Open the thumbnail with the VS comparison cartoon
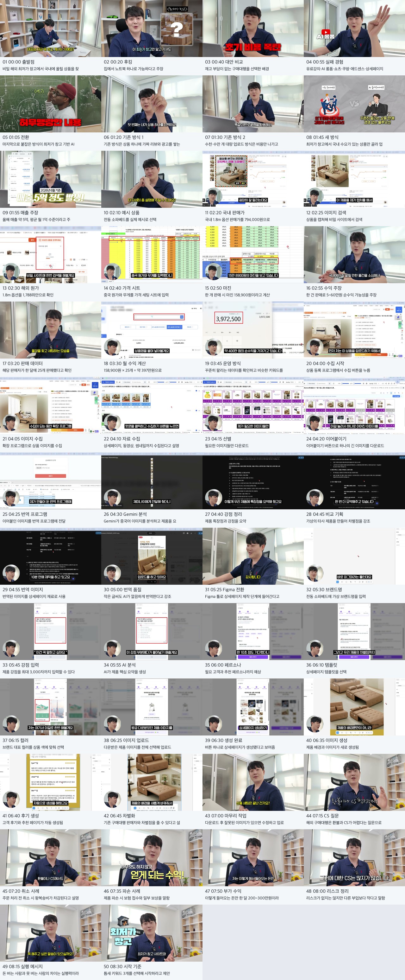Image resolution: width=405 pixels, height=980 pixels. coord(354,104)
